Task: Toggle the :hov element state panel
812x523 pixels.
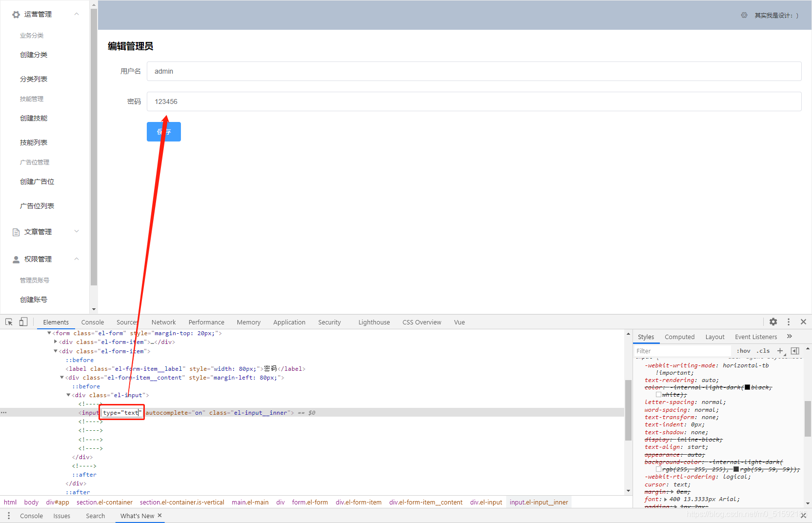Action: (744, 351)
